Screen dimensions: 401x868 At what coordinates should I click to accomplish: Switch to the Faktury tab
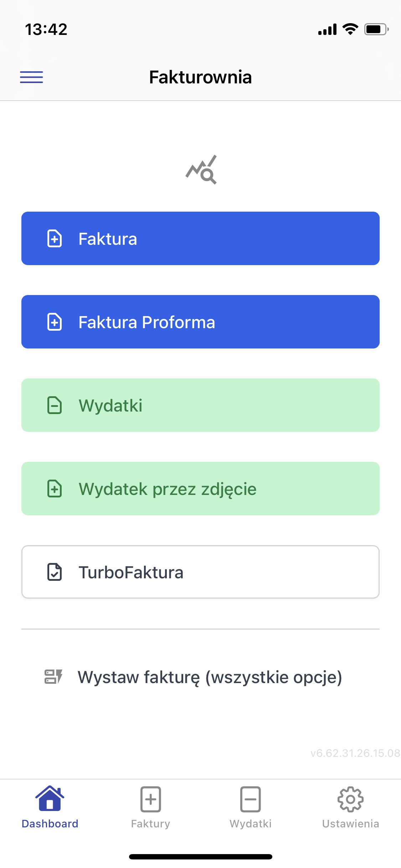click(150, 807)
